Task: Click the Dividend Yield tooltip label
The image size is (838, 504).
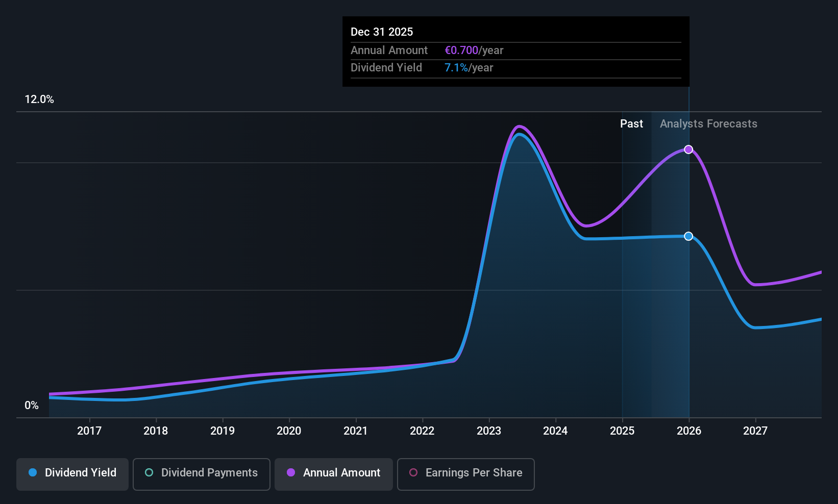Action: [386, 68]
